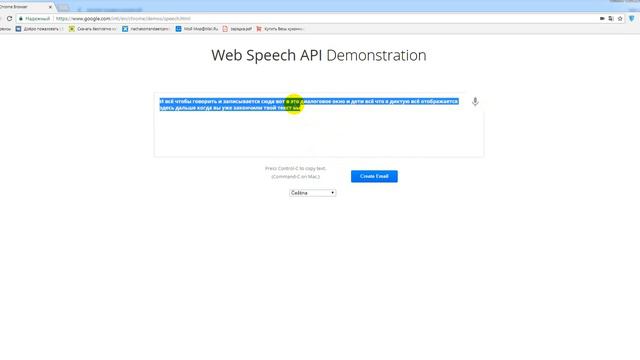
Task: Click the 'Web Speech API Demonstration' heading
Action: [319, 55]
